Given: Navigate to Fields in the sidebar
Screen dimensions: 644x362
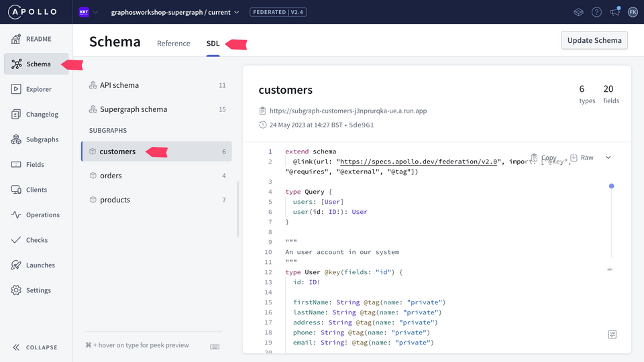Looking at the screenshot, I should point(36,165).
